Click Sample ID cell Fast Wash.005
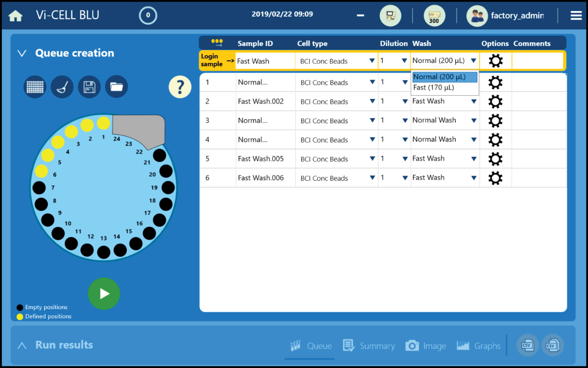The image size is (588, 368). 266,159
